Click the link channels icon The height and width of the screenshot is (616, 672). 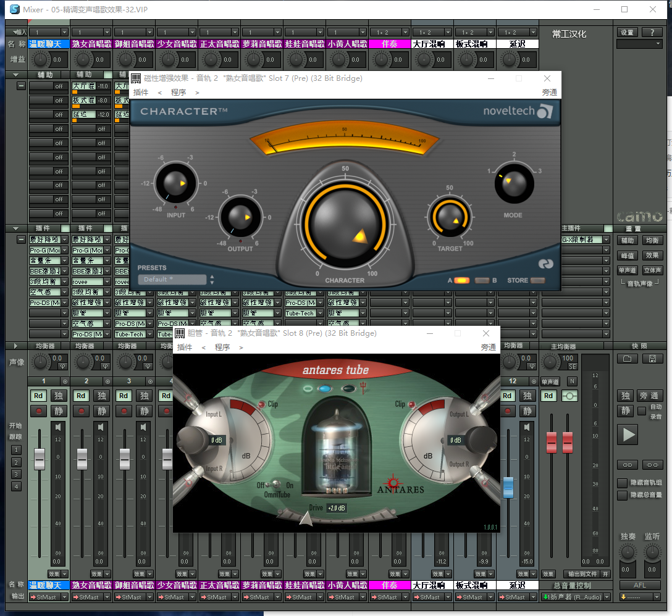coord(628,465)
